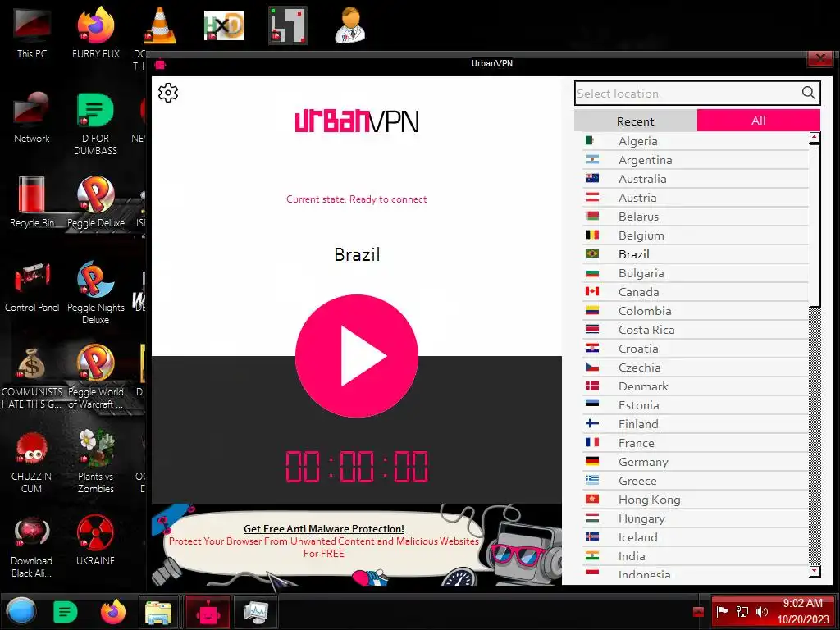The image size is (840, 630).
Task: Pick Hungary location entry
Action: pos(696,518)
